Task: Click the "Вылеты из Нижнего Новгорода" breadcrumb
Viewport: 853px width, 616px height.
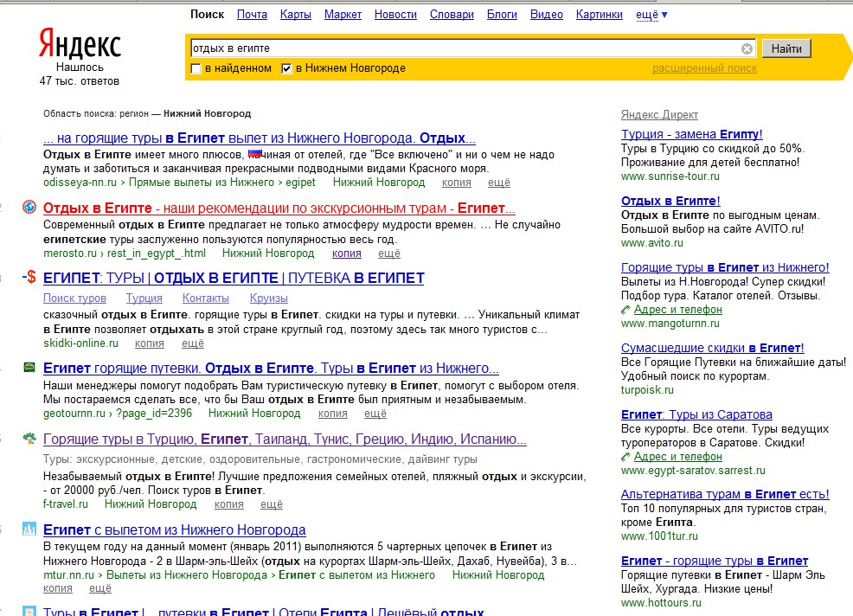Action: 187,575
